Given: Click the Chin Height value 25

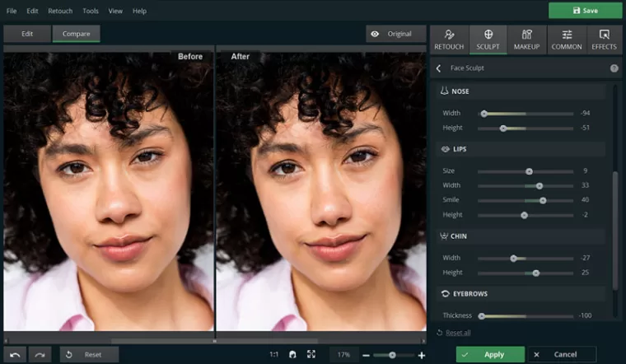Looking at the screenshot, I should tap(586, 273).
